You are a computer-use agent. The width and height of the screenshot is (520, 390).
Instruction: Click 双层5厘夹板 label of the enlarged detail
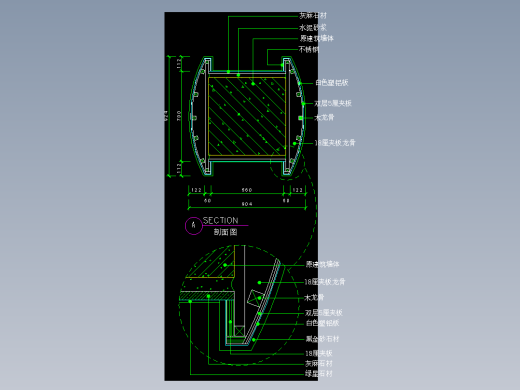(324, 313)
